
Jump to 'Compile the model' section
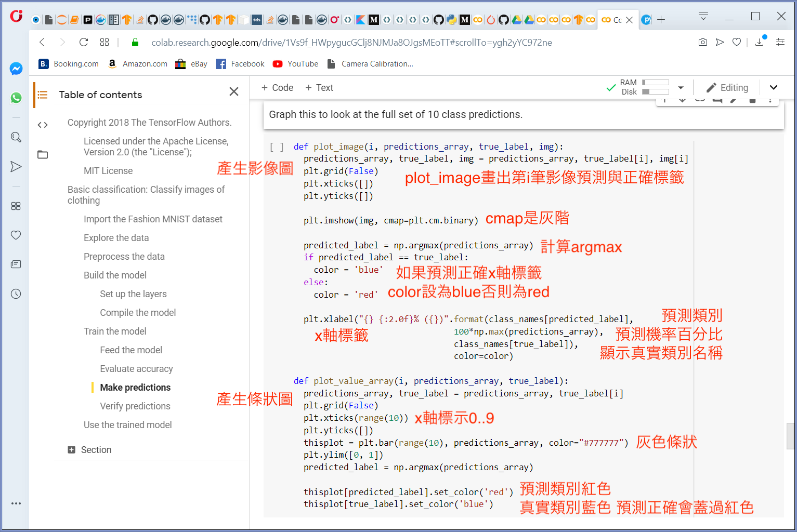(x=138, y=313)
